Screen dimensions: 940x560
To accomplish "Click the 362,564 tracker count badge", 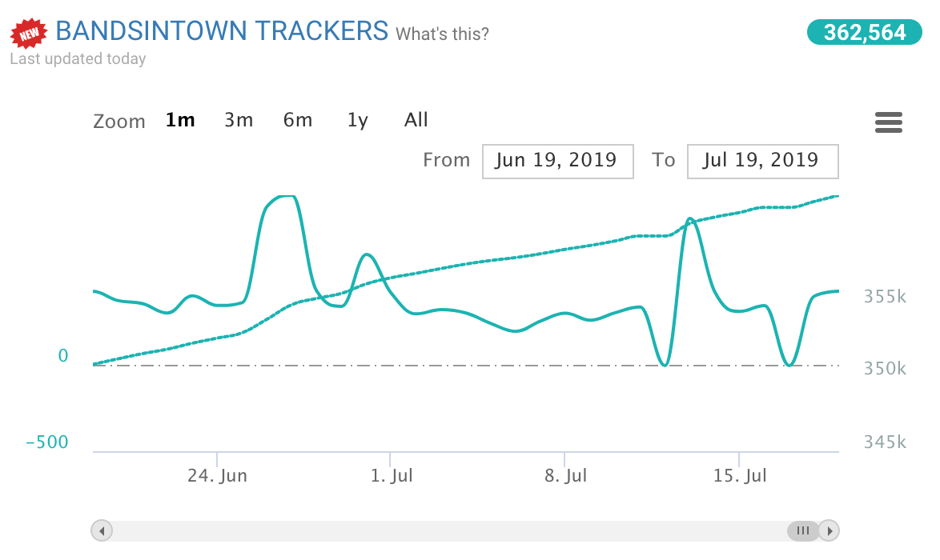I will coord(865,32).
